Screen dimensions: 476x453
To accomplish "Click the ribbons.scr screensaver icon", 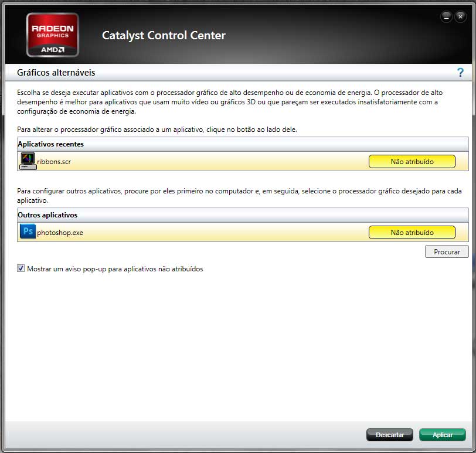I will 28,161.
